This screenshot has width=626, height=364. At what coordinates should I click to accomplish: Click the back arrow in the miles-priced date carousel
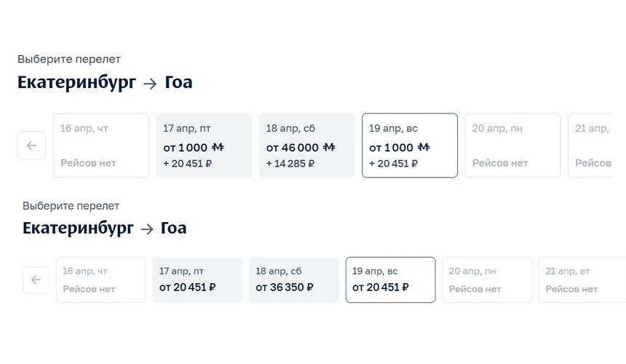tap(31, 146)
